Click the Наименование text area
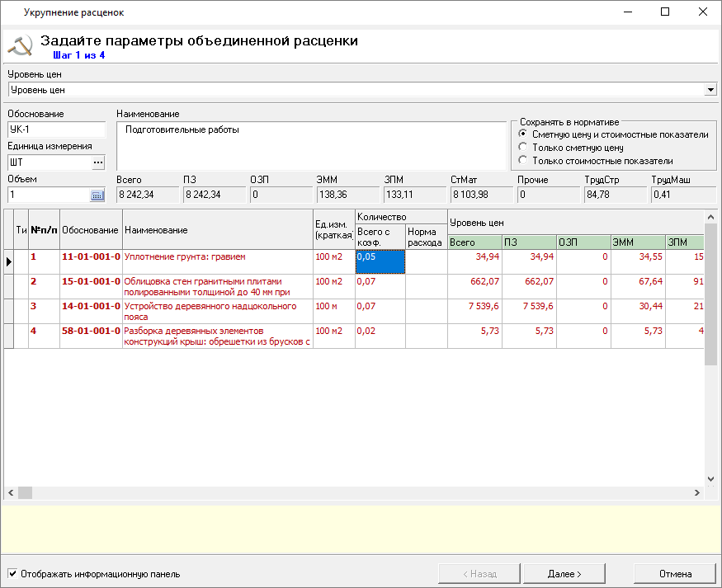722x588 pixels. click(x=311, y=145)
